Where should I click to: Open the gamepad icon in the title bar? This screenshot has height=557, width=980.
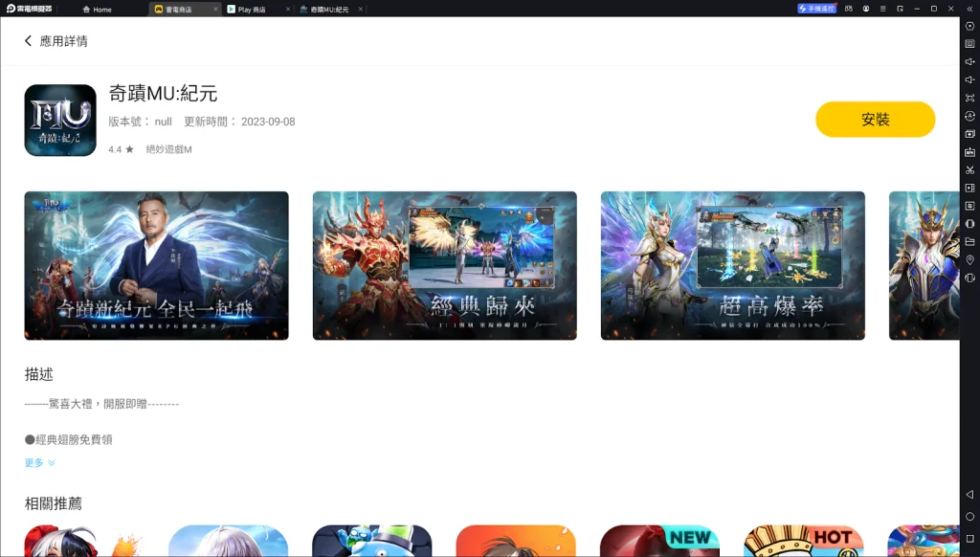click(848, 9)
